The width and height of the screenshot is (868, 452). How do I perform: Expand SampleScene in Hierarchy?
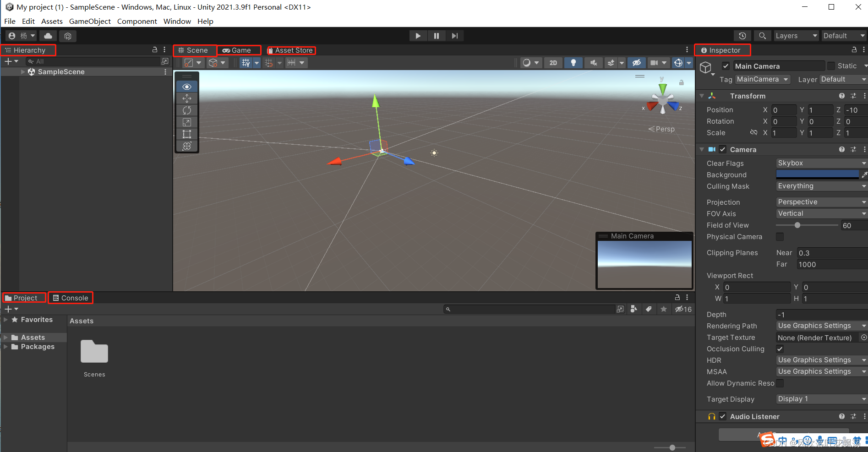click(23, 72)
